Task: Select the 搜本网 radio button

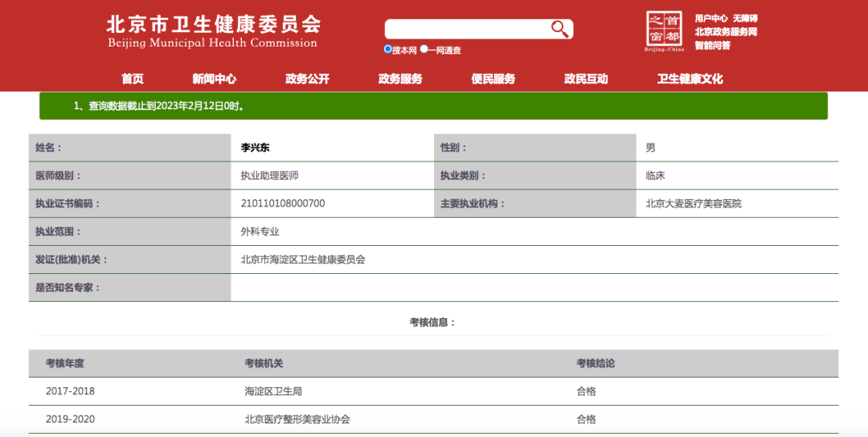Action: pyautogui.click(x=388, y=49)
